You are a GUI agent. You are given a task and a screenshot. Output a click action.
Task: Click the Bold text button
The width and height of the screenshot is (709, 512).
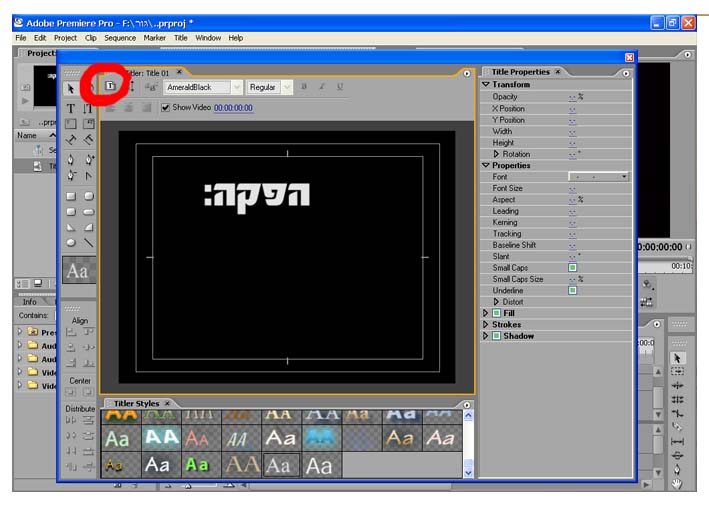pyautogui.click(x=304, y=86)
